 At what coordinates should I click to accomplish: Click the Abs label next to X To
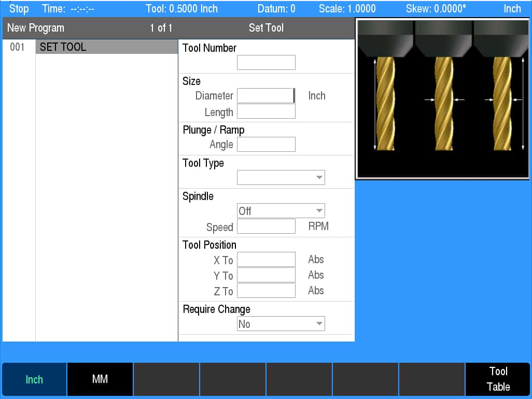tap(316, 259)
